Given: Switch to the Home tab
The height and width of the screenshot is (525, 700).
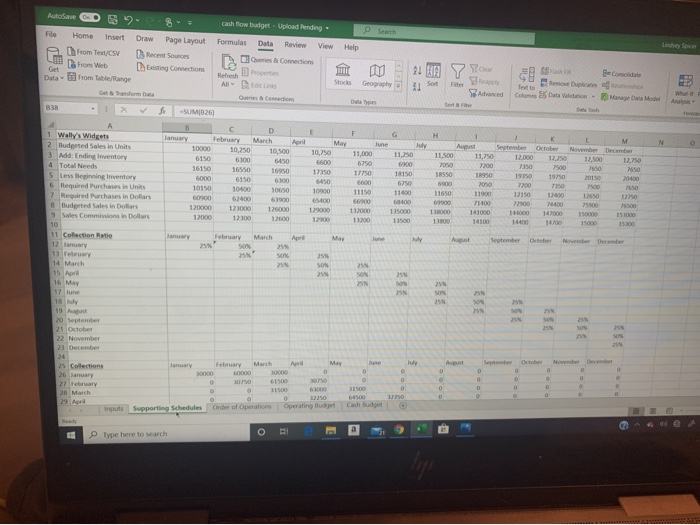Looking at the screenshot, I should click(83, 36).
